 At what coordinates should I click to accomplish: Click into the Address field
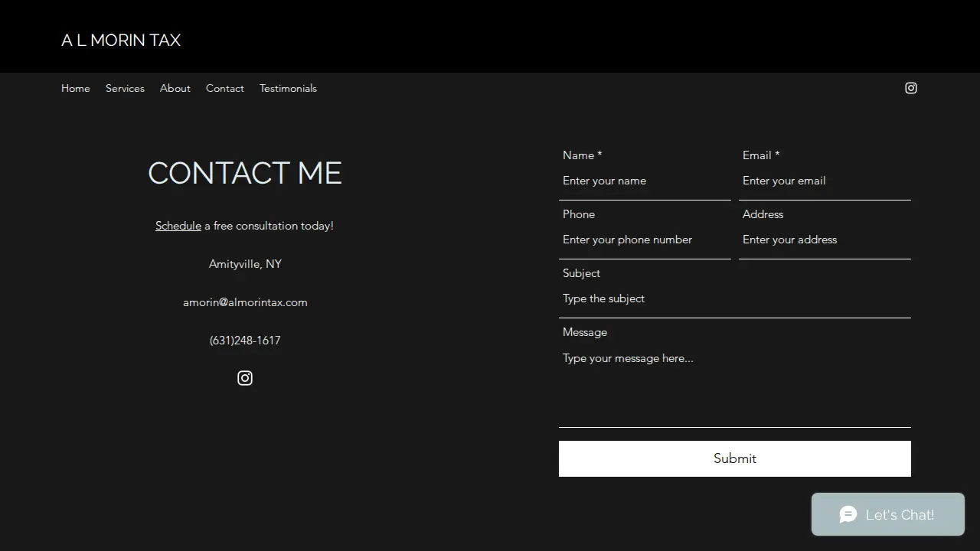(x=825, y=240)
